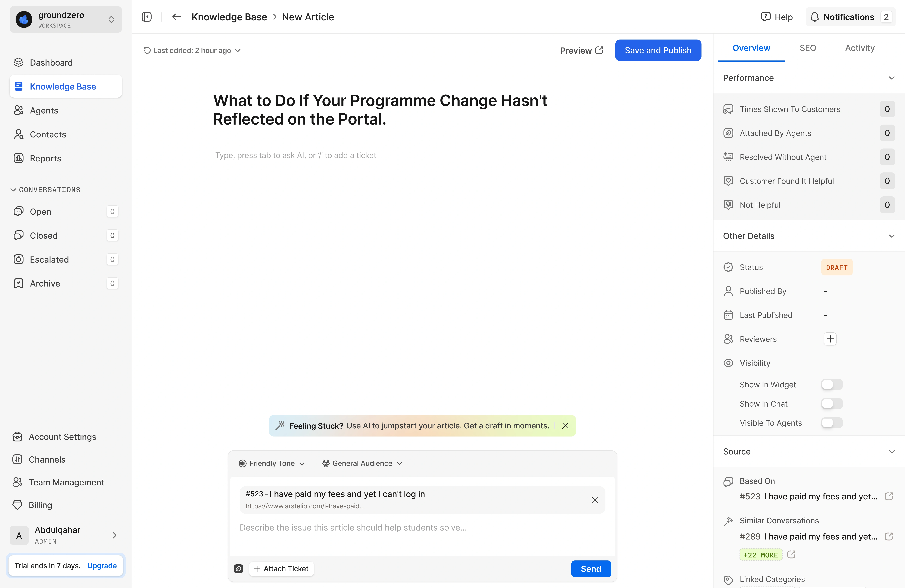This screenshot has width=905, height=588.
Task: Click the Notifications bell icon
Action: [x=814, y=17]
